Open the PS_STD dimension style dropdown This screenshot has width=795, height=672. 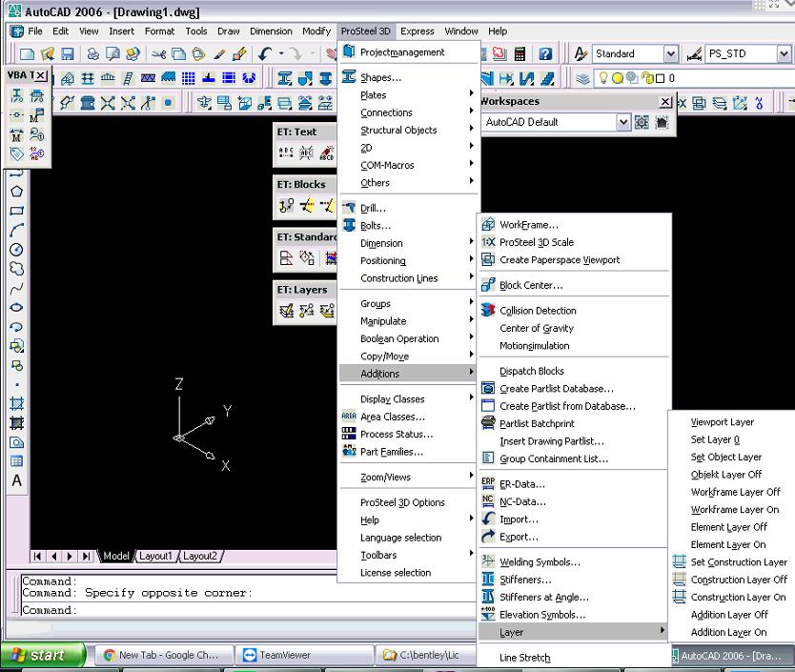point(784,53)
